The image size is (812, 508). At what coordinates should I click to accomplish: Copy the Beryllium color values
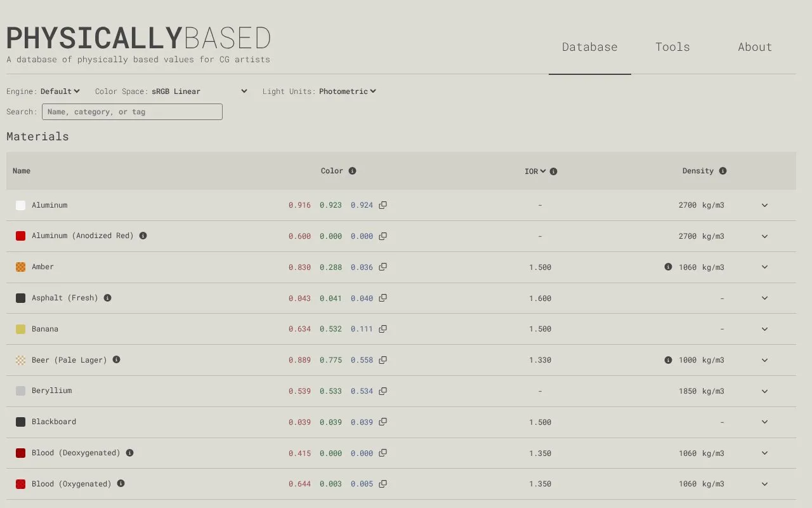pyautogui.click(x=383, y=391)
